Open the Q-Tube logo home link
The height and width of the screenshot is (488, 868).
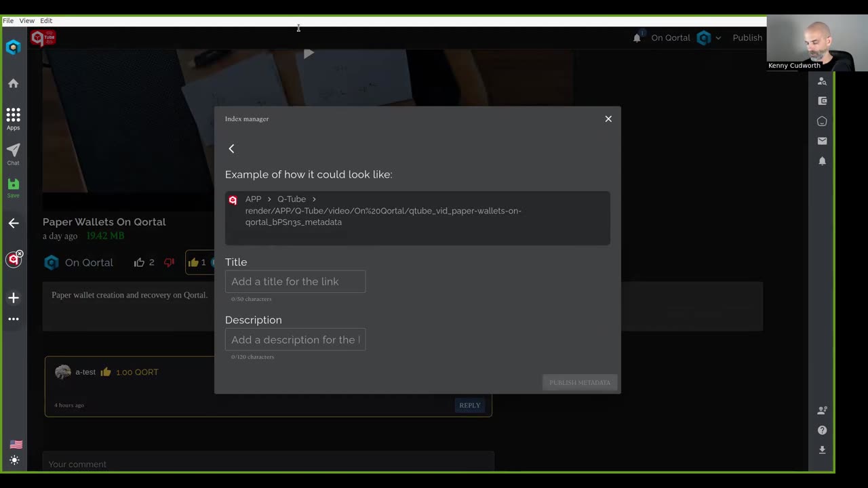tap(43, 38)
